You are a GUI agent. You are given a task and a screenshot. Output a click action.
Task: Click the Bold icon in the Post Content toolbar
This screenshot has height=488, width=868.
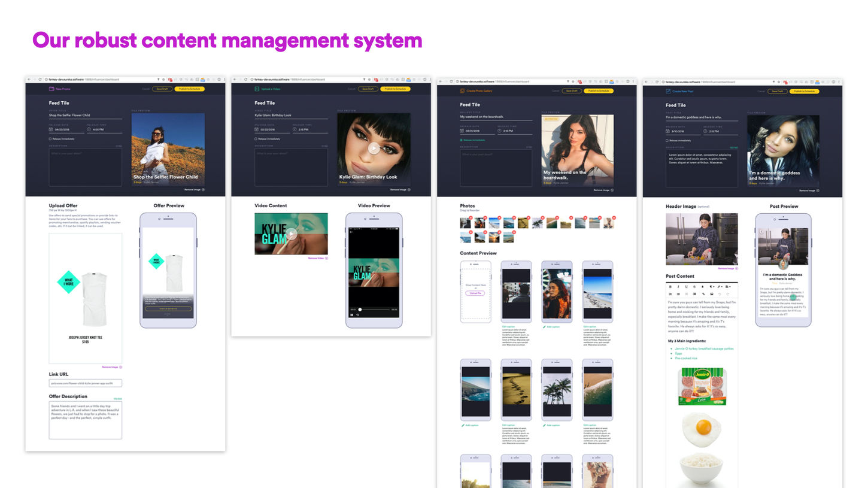click(670, 287)
